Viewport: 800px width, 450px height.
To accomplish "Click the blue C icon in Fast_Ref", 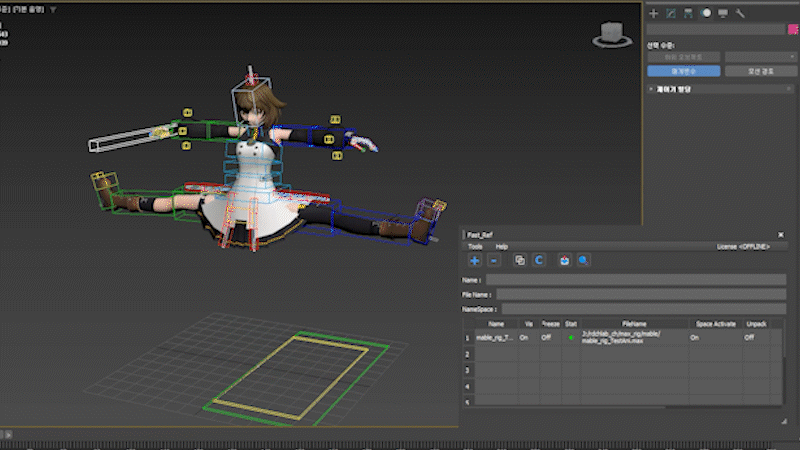I will (x=537, y=260).
